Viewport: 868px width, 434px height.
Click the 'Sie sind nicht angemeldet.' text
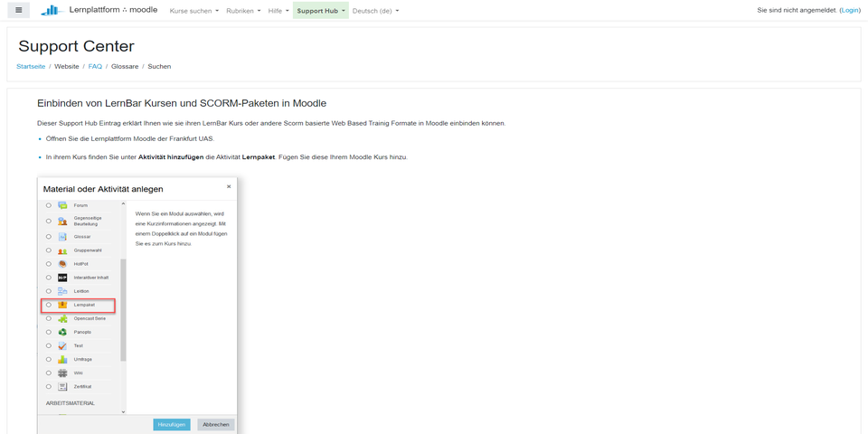tap(797, 11)
